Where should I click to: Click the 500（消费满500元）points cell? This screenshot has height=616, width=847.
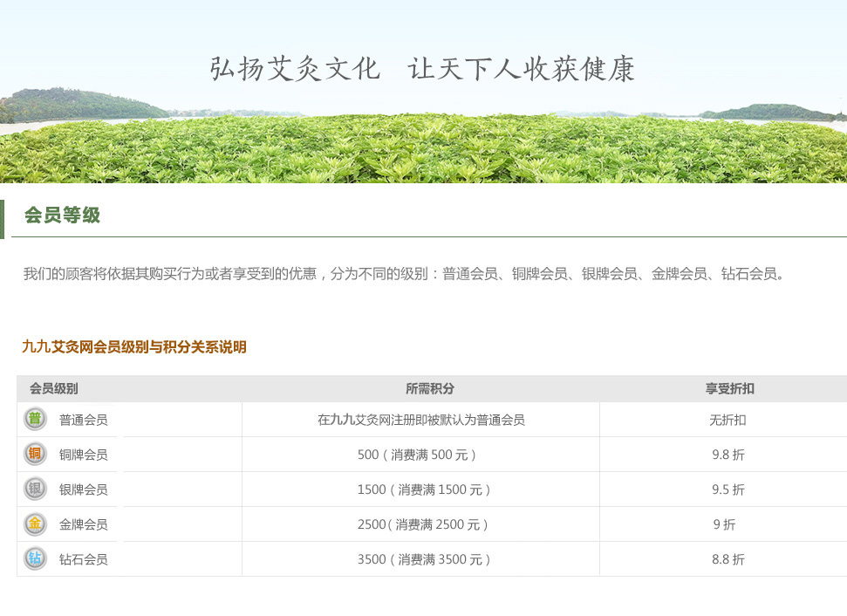coord(417,455)
